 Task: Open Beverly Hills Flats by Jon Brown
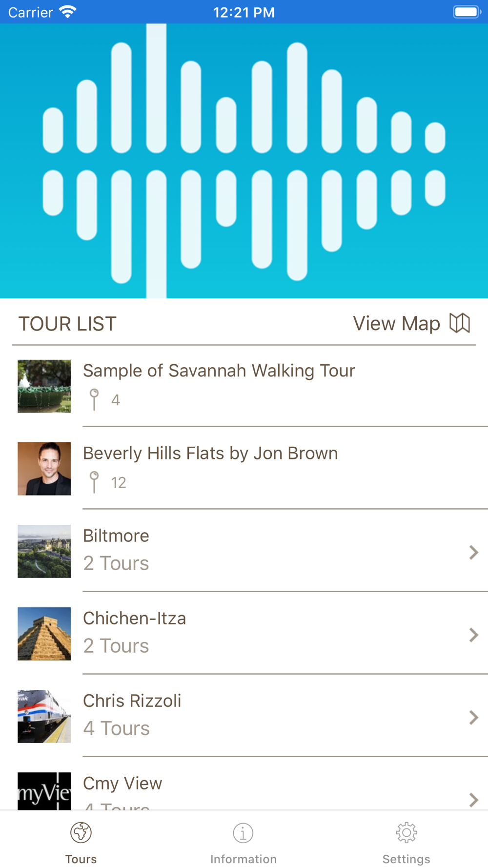[x=210, y=453]
